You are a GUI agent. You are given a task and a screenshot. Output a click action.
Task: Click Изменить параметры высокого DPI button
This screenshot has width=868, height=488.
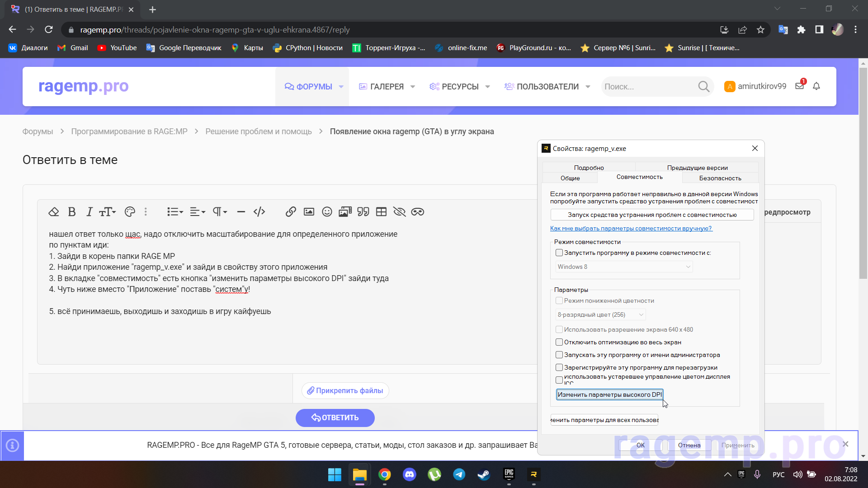coord(609,395)
